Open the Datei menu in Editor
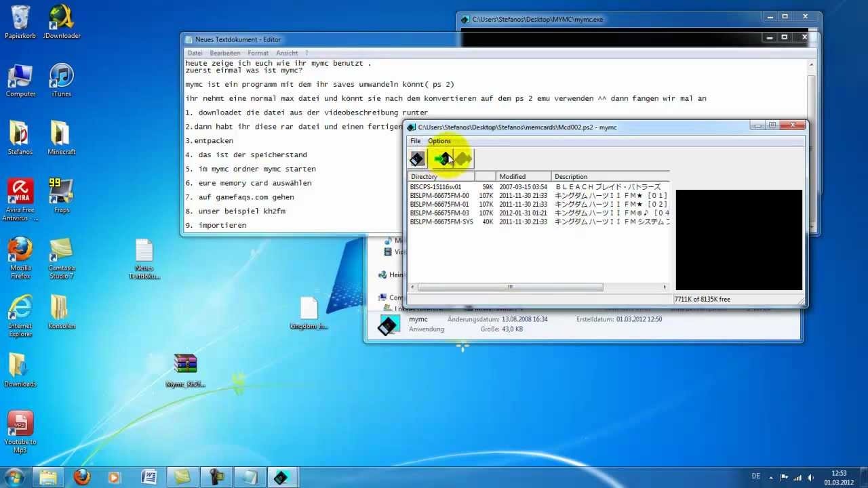The image size is (868, 488). point(195,53)
